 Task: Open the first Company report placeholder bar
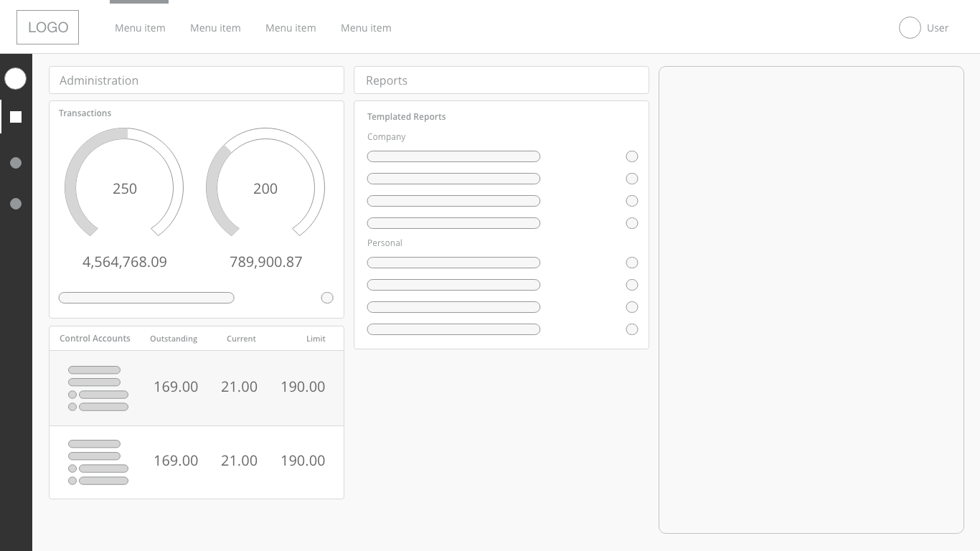click(453, 156)
